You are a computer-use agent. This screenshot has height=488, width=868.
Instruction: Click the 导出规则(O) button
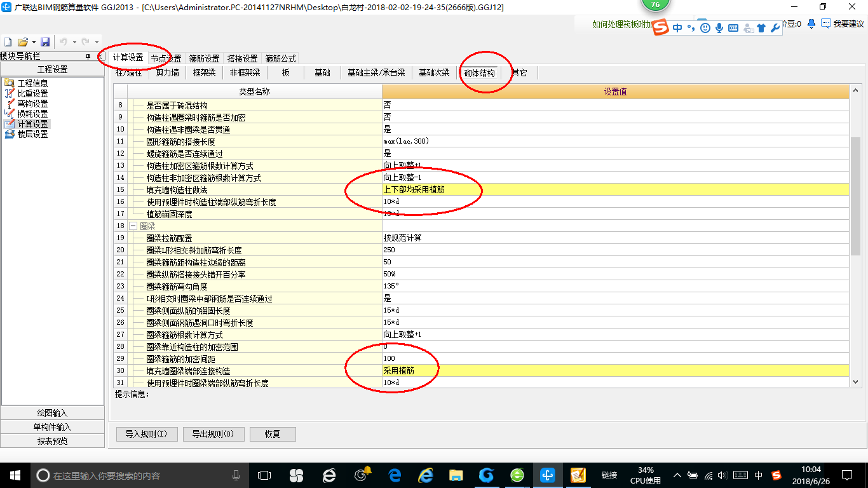tap(213, 434)
